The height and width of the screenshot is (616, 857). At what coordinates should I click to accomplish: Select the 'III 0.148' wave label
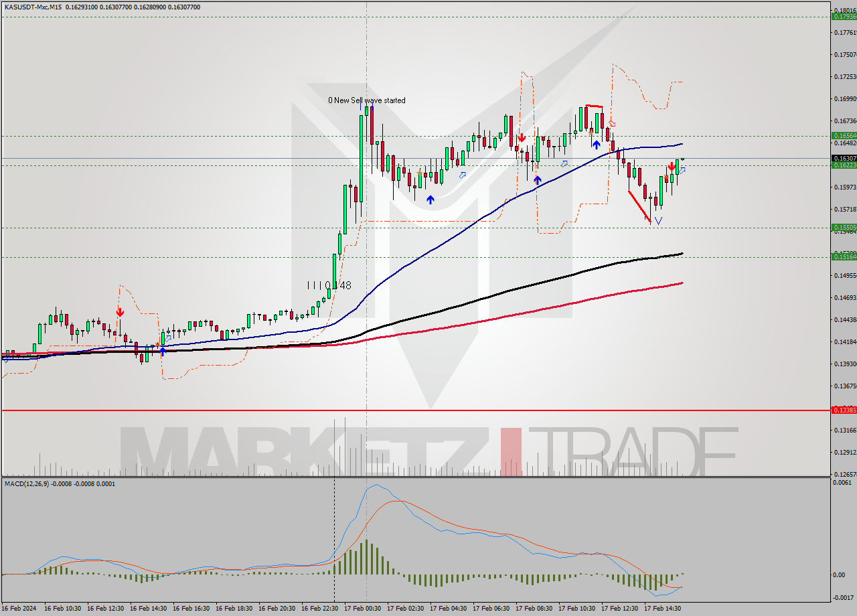(x=329, y=285)
